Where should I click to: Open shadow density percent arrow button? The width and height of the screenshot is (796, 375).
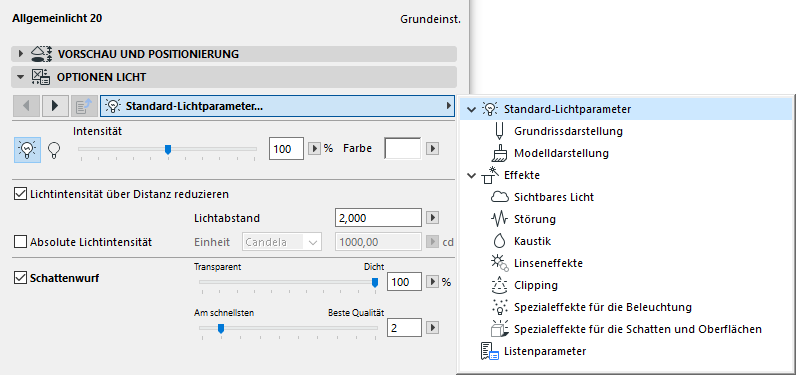tap(433, 282)
